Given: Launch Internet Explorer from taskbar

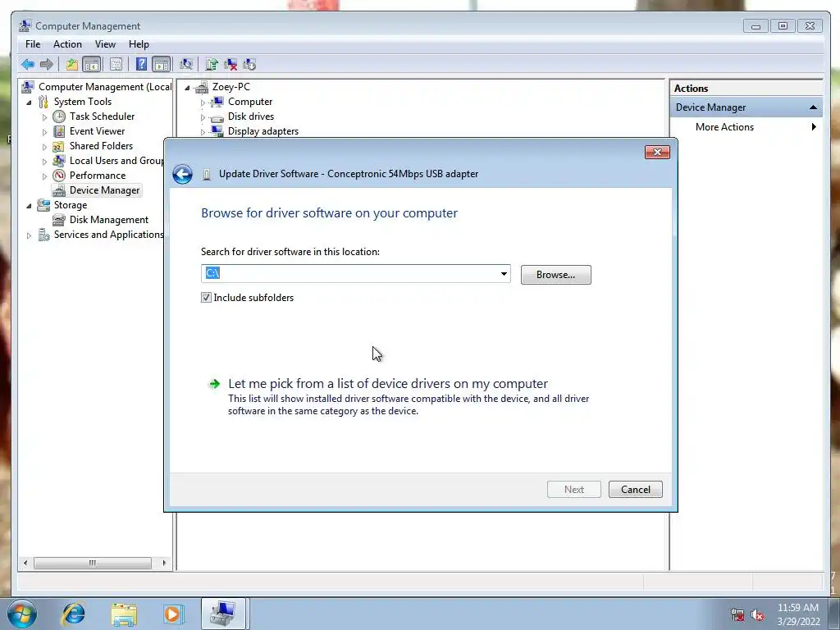Looking at the screenshot, I should pos(73,614).
